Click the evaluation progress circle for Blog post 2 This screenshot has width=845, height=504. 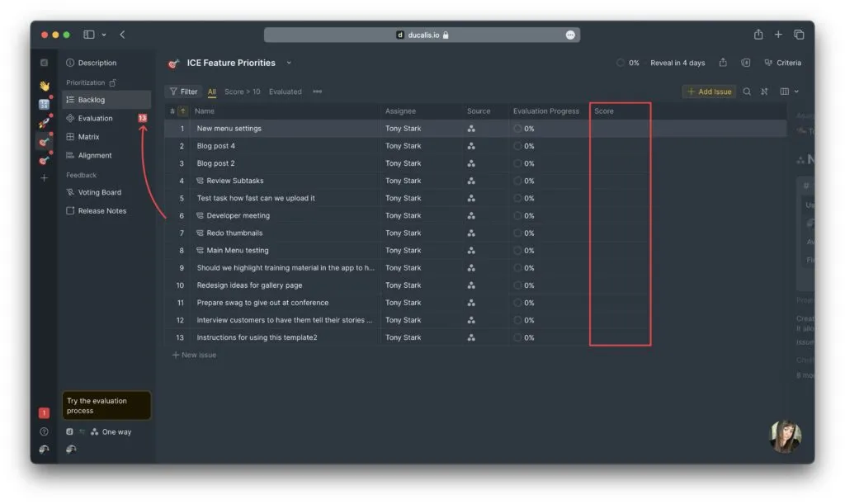tap(518, 163)
